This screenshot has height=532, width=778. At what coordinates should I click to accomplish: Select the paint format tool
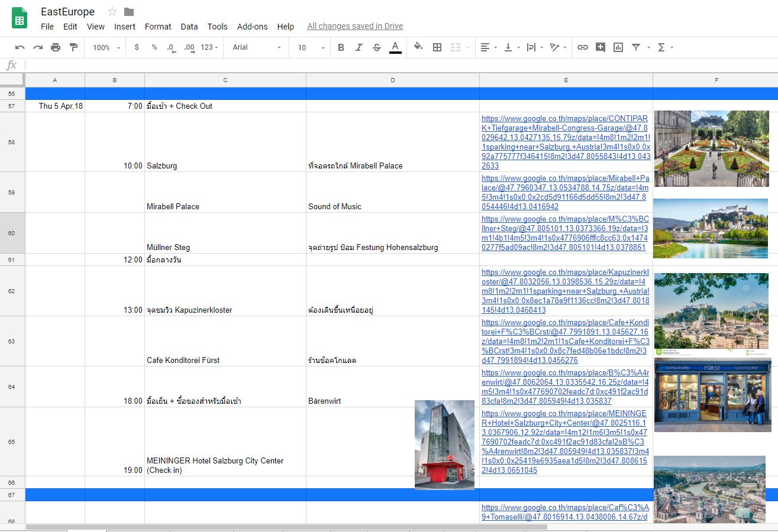click(74, 47)
